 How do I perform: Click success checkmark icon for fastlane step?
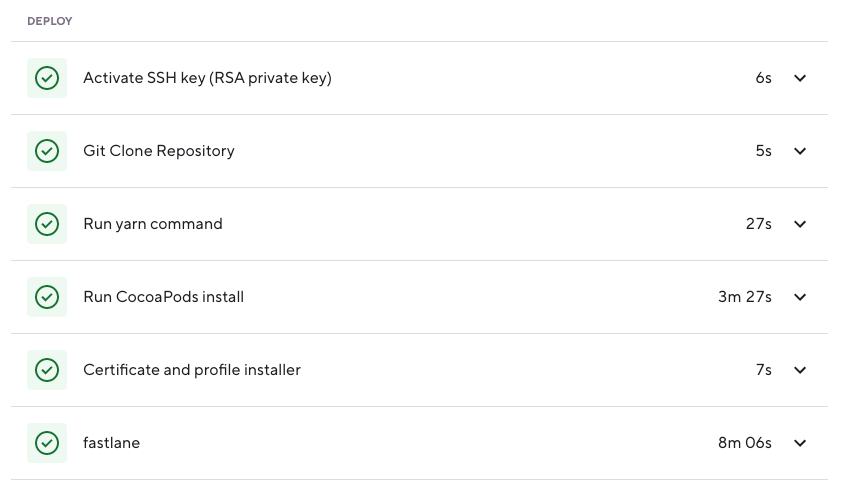coord(47,443)
